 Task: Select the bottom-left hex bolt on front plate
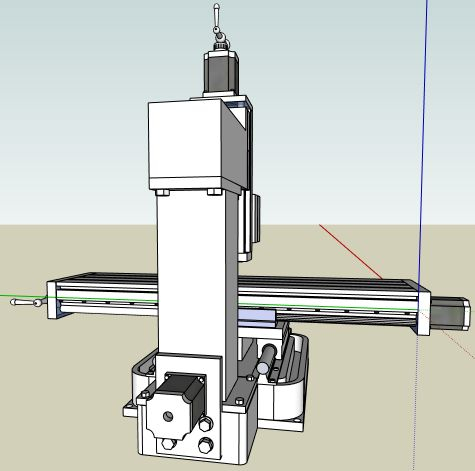point(168,444)
